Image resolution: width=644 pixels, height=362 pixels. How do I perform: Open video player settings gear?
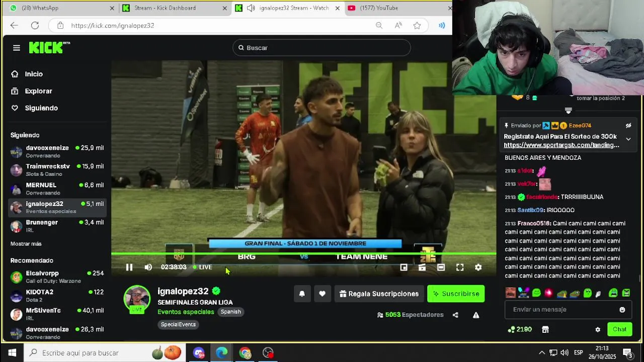(478, 267)
